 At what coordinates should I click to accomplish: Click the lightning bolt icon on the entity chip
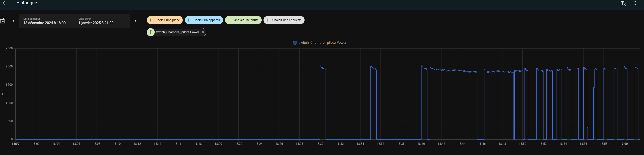150,32
